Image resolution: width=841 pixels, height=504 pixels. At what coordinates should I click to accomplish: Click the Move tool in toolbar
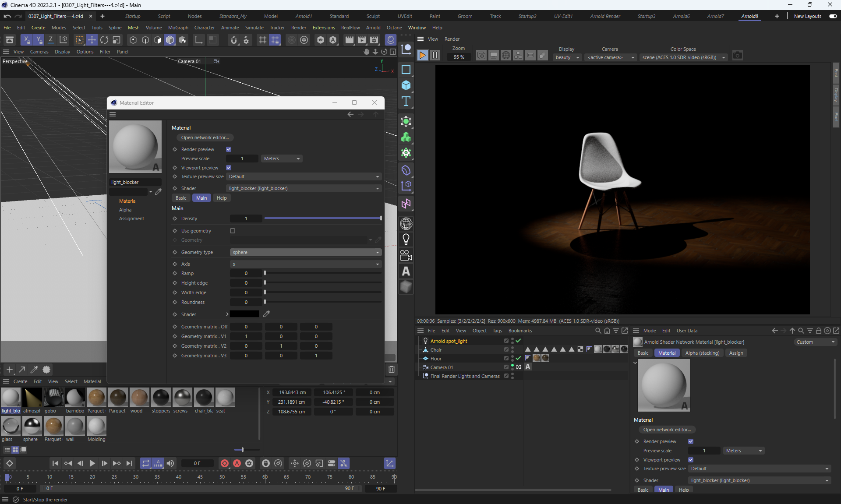[x=92, y=40]
